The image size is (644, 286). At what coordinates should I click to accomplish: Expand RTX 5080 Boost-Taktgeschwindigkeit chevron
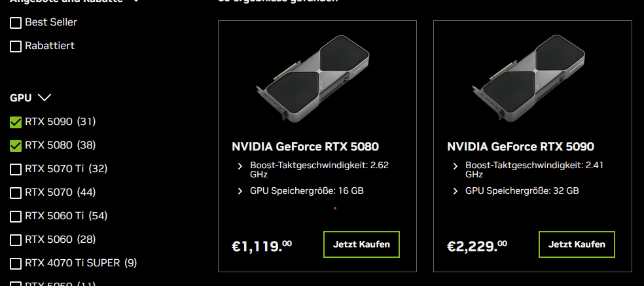(x=240, y=166)
